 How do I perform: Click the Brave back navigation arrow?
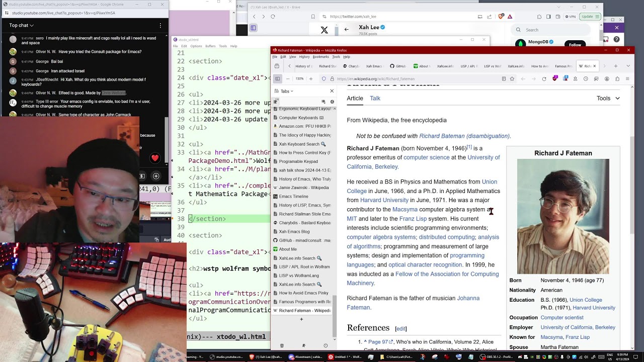[x=254, y=17]
